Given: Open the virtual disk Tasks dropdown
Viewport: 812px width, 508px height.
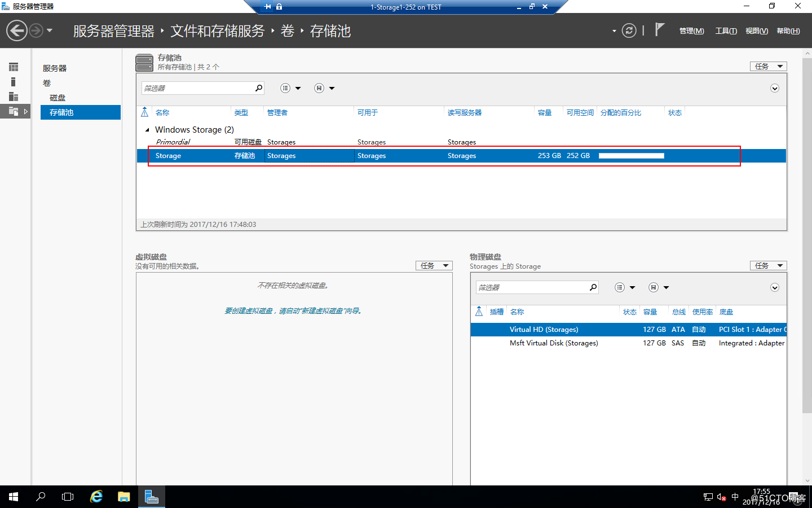Looking at the screenshot, I should coord(434,266).
